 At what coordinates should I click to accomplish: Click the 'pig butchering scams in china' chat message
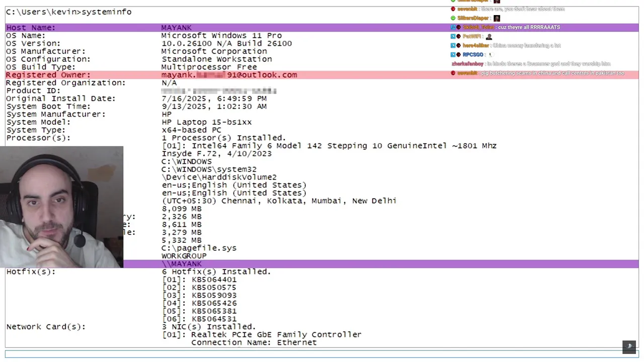[552, 73]
